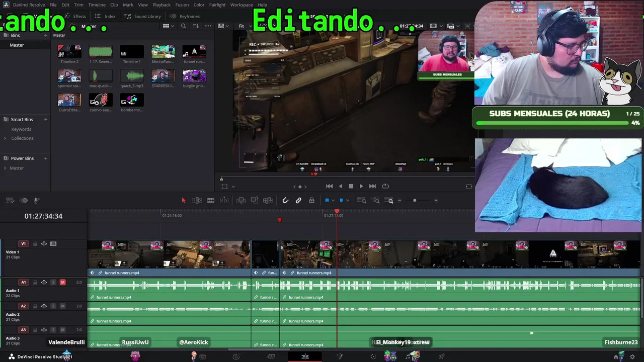Open the Fusion menu
The width and height of the screenshot is (644, 362).
click(182, 5)
